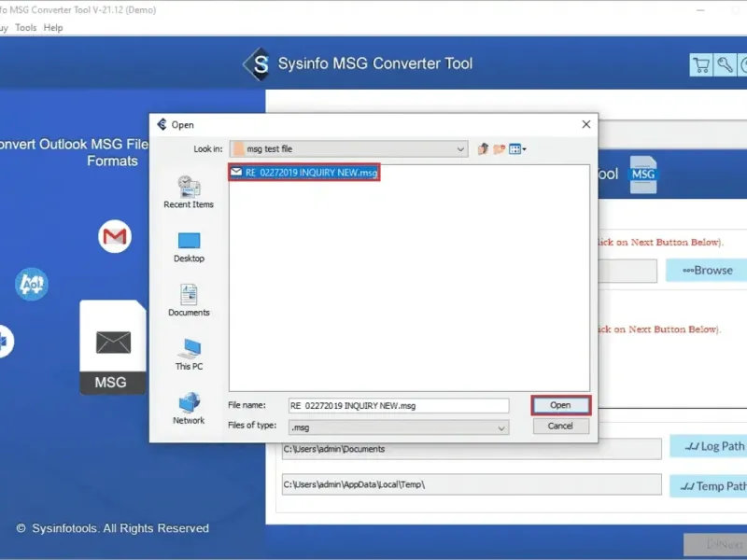The image size is (747, 560).
Task: Select RE 02272019 INQUIRY NEW.msg file
Action: click(x=304, y=173)
